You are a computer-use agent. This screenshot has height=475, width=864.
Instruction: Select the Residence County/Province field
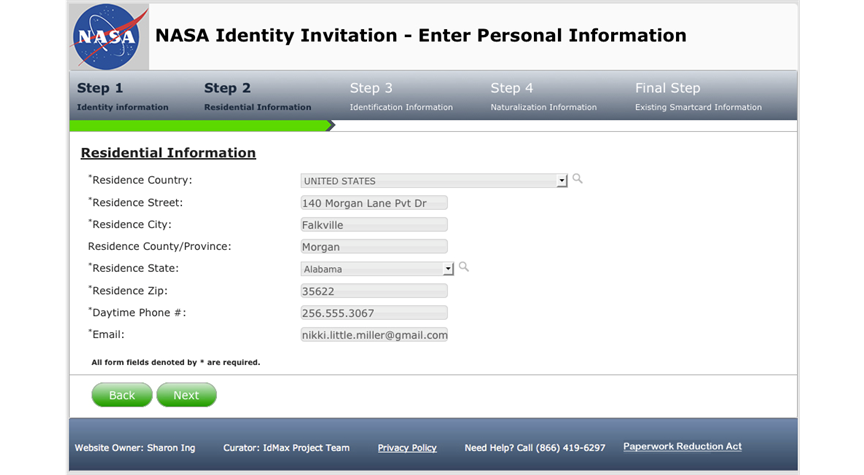coord(374,247)
